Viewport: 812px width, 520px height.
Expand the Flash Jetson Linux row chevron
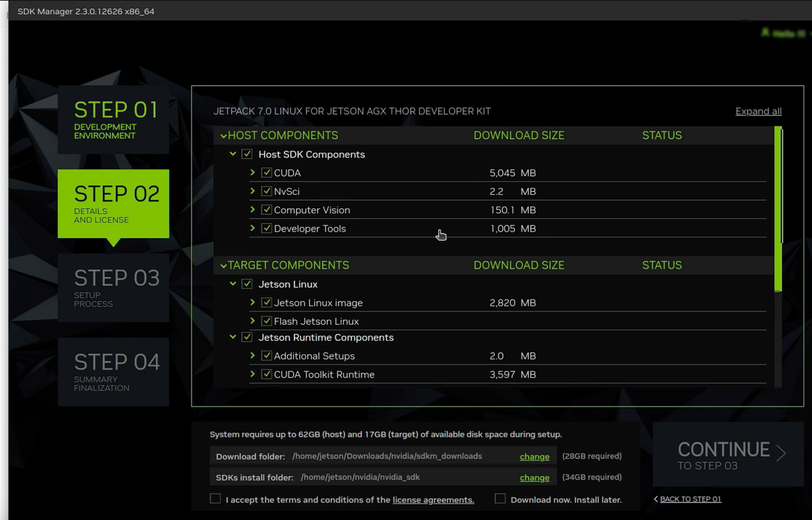(x=252, y=321)
